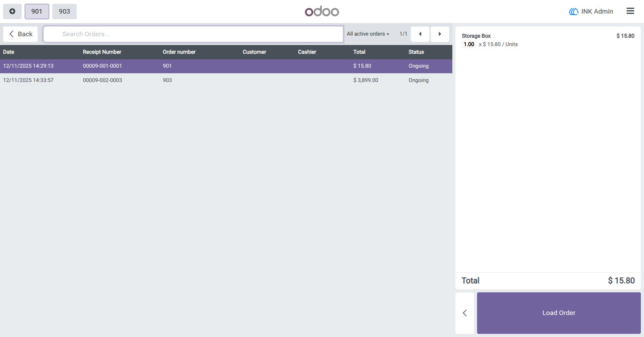Open the hamburger menu
The image size is (644, 337).
(630, 11)
